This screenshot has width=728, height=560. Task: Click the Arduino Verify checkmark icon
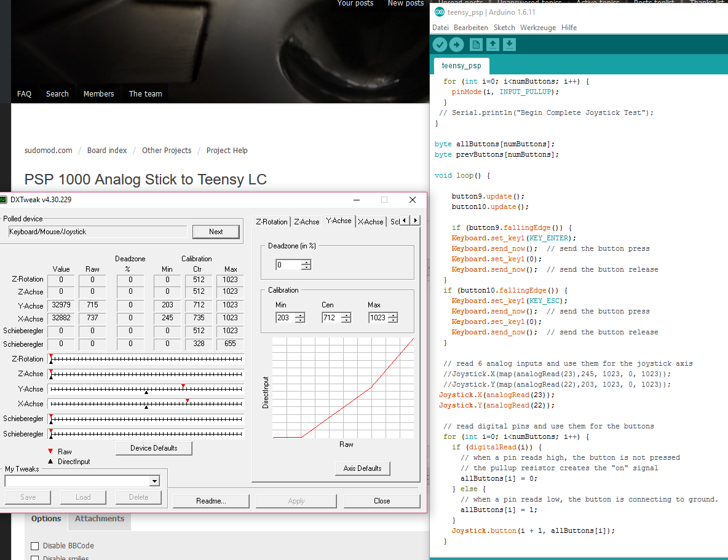click(440, 45)
